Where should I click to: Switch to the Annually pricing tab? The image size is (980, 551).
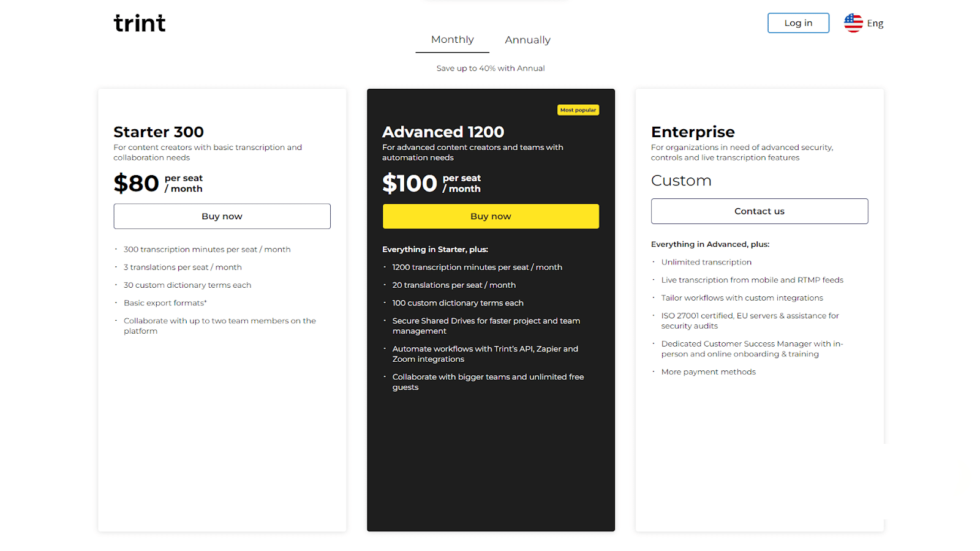point(527,39)
